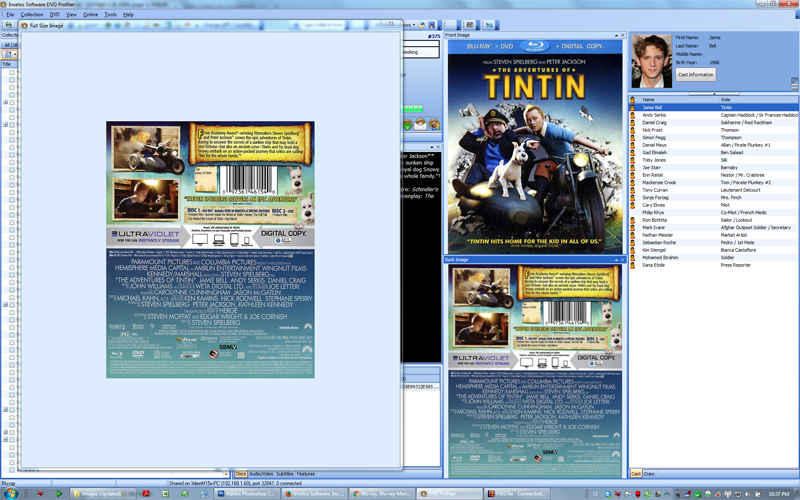Click Jamie Bell headshot photo
This screenshot has height=500, width=800.
(x=652, y=61)
